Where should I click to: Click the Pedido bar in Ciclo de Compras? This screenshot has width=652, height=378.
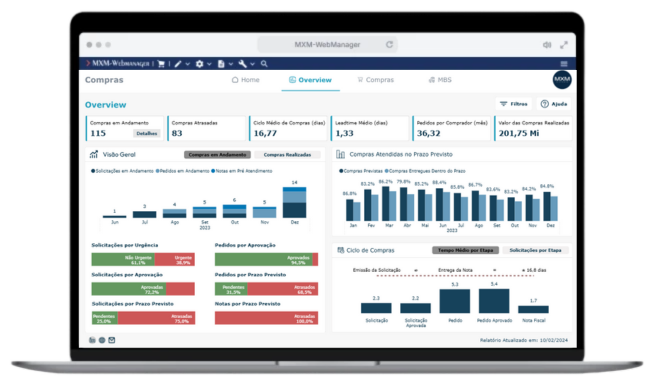click(454, 301)
